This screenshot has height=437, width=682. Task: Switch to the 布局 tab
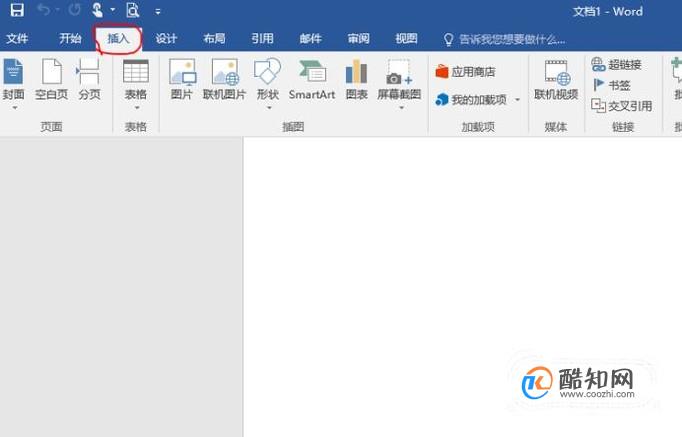coord(214,39)
